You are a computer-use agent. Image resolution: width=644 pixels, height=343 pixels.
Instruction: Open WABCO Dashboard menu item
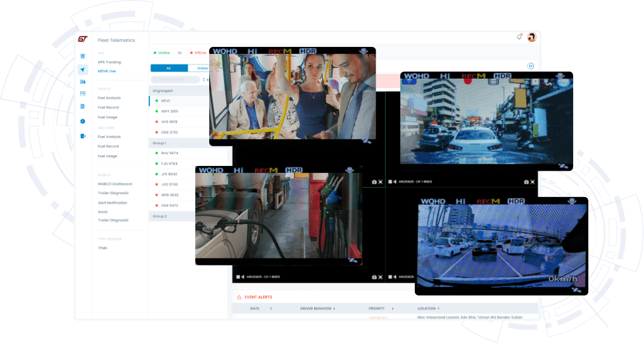(x=114, y=184)
